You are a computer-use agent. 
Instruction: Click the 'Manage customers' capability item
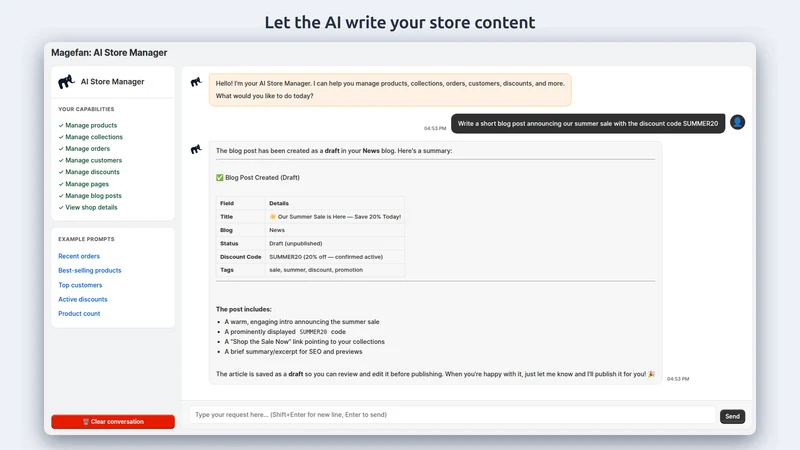90,161
